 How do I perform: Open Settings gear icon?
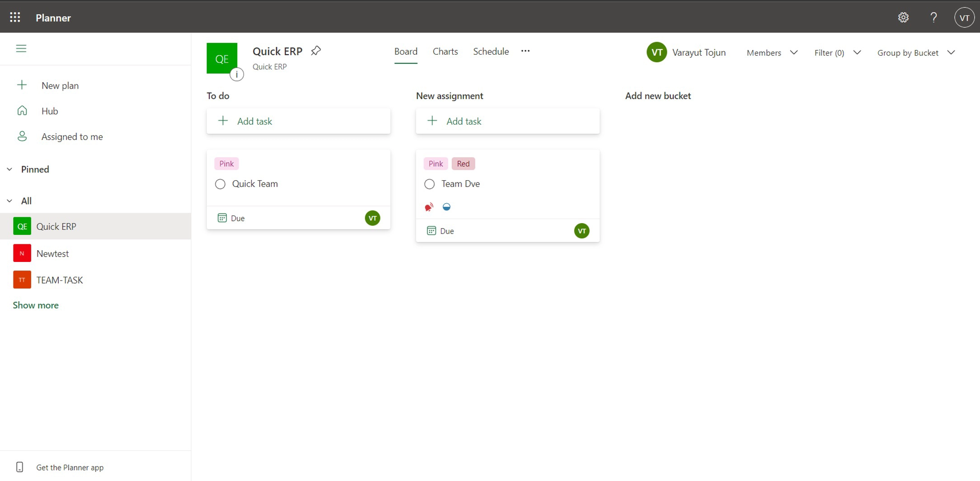click(x=903, y=18)
